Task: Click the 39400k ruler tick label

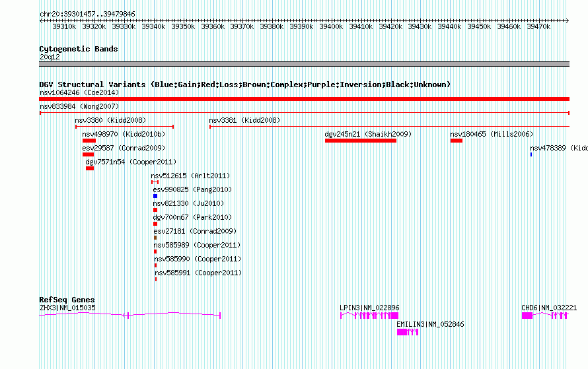Action: [x=331, y=26]
